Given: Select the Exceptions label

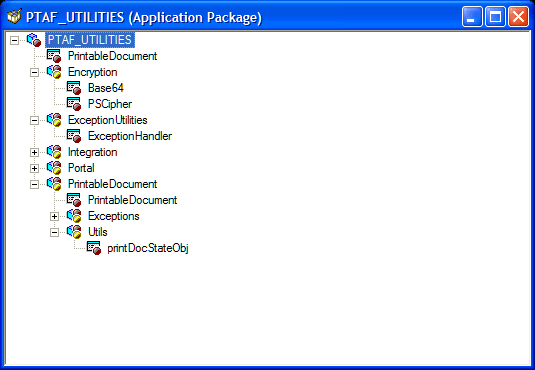Looking at the screenshot, I should [x=114, y=216].
